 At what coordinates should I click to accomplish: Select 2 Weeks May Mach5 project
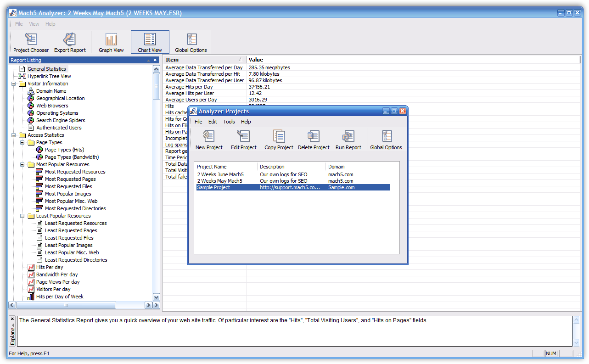click(x=293, y=181)
